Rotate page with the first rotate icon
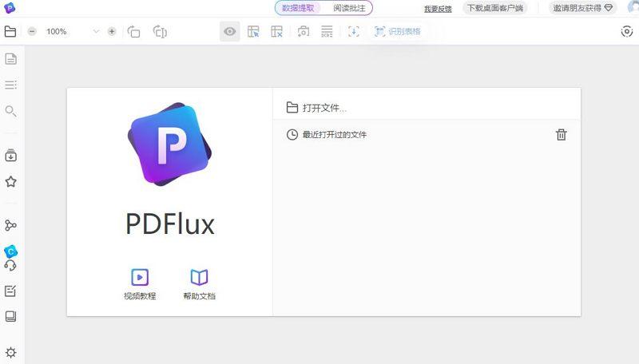This screenshot has height=364, width=639. click(x=133, y=31)
